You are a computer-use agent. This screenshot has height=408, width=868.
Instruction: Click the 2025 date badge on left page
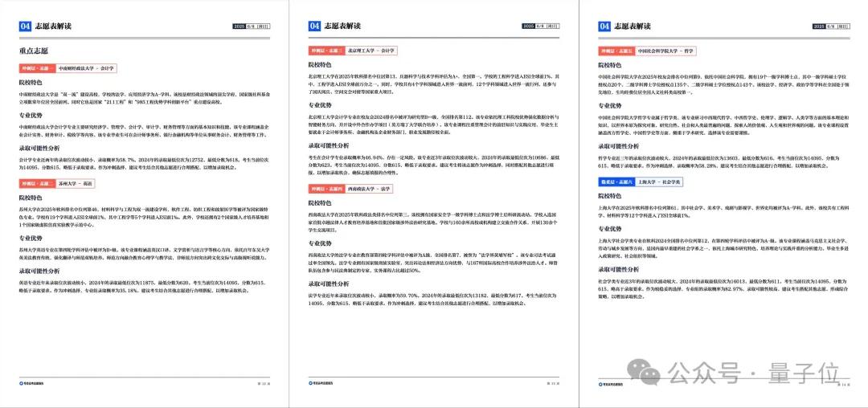coord(238,27)
